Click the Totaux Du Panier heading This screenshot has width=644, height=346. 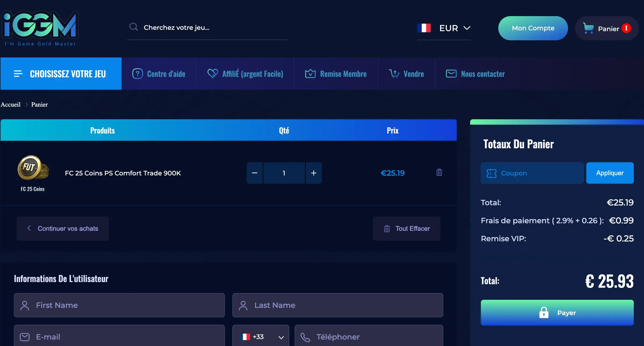pos(518,144)
